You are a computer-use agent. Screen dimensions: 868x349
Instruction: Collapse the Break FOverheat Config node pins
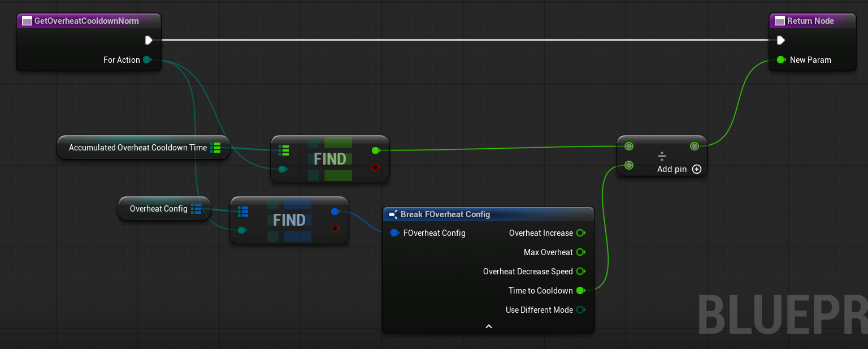(489, 326)
